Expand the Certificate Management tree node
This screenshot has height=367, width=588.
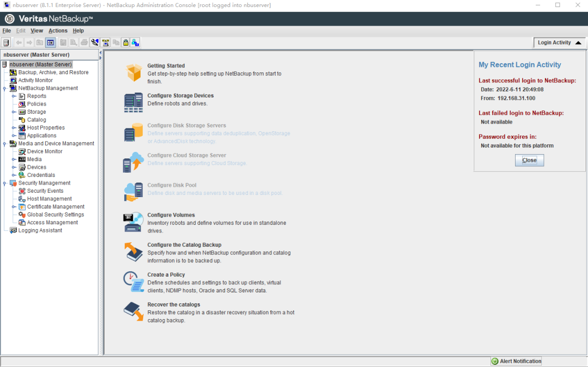click(x=14, y=207)
